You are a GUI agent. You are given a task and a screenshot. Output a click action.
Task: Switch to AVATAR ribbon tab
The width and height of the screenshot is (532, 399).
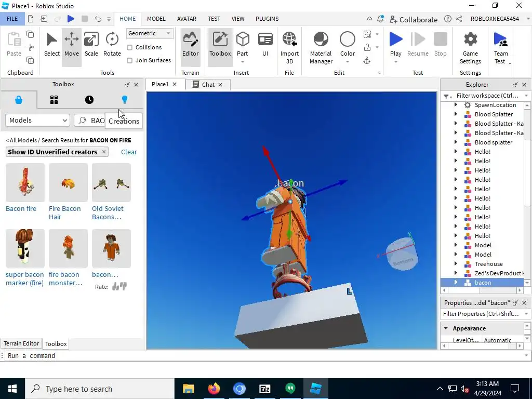coord(187,19)
